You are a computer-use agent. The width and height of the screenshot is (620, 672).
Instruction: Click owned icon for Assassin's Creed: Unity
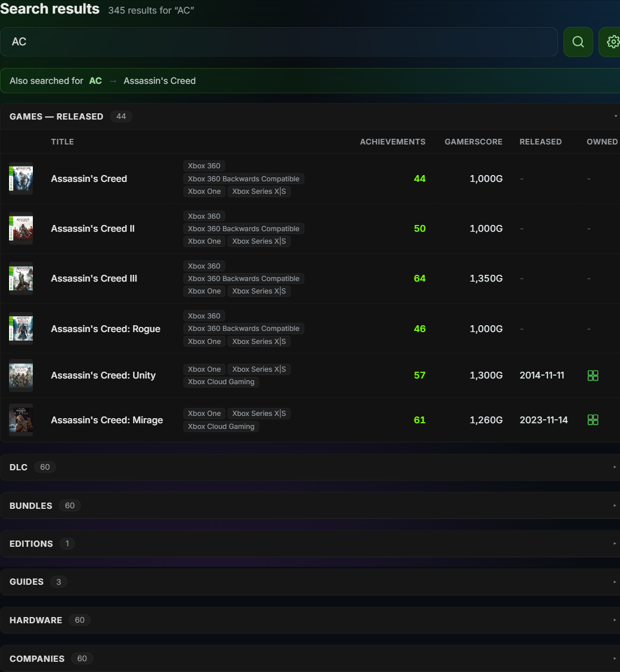coord(593,376)
